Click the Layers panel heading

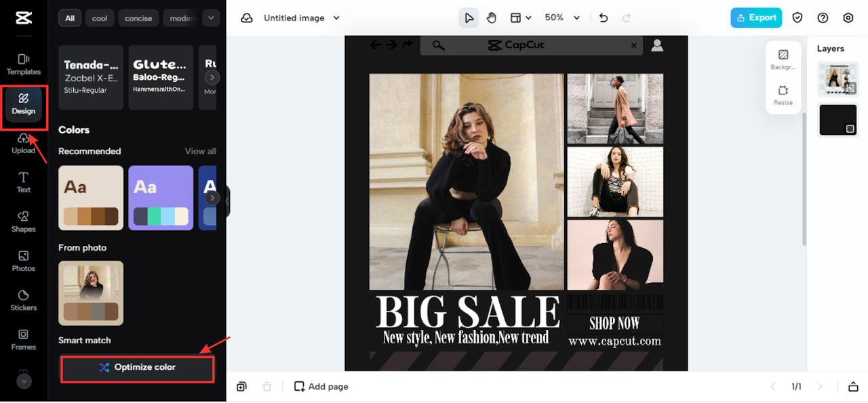tap(831, 49)
